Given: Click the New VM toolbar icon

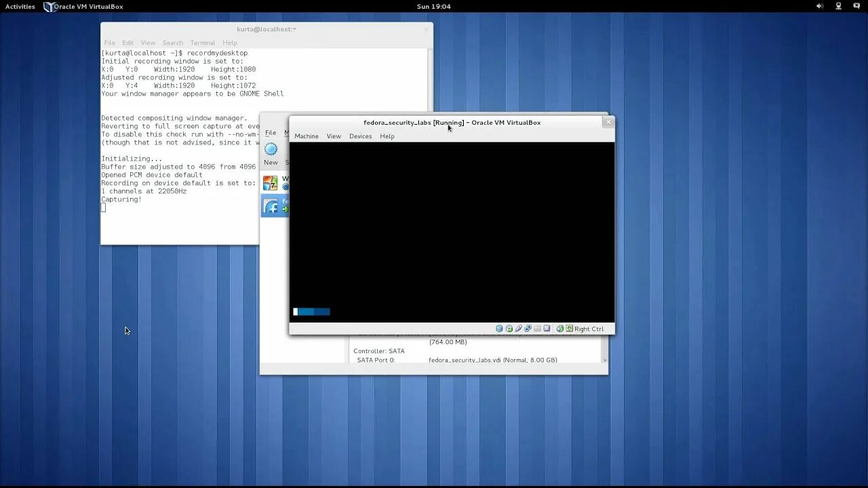Looking at the screenshot, I should pos(271,150).
